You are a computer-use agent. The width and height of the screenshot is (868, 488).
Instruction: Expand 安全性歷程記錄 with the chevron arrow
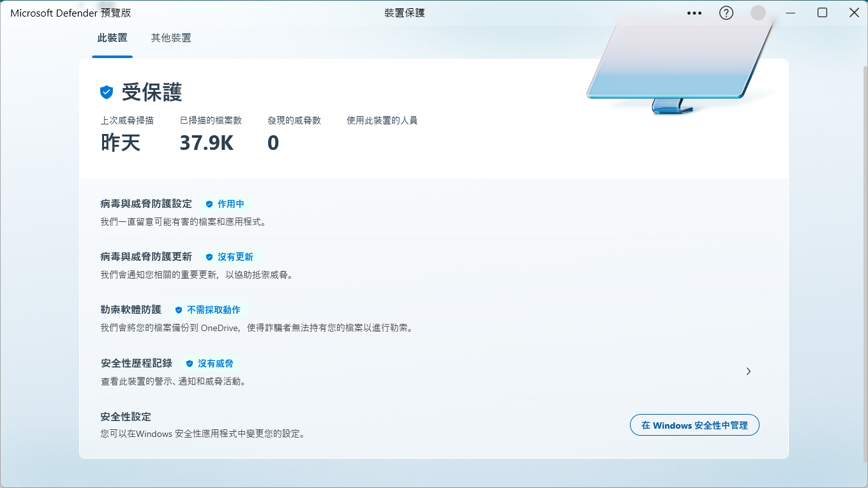(x=749, y=371)
